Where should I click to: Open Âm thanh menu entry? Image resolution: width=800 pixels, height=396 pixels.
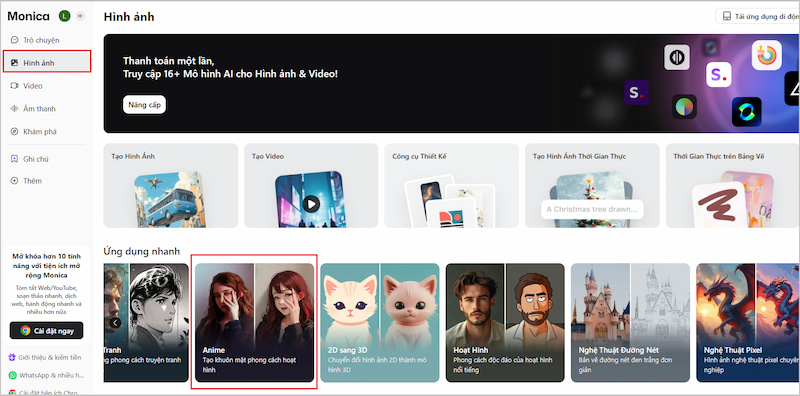tap(47, 109)
